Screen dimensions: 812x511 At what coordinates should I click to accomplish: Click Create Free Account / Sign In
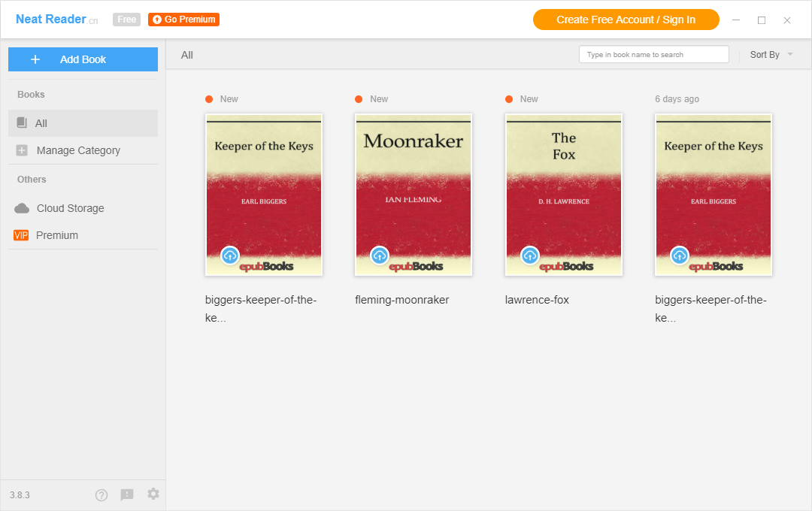pos(626,20)
